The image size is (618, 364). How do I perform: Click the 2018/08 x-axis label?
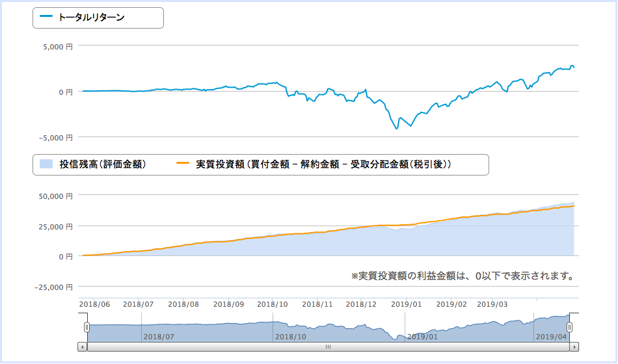183,304
